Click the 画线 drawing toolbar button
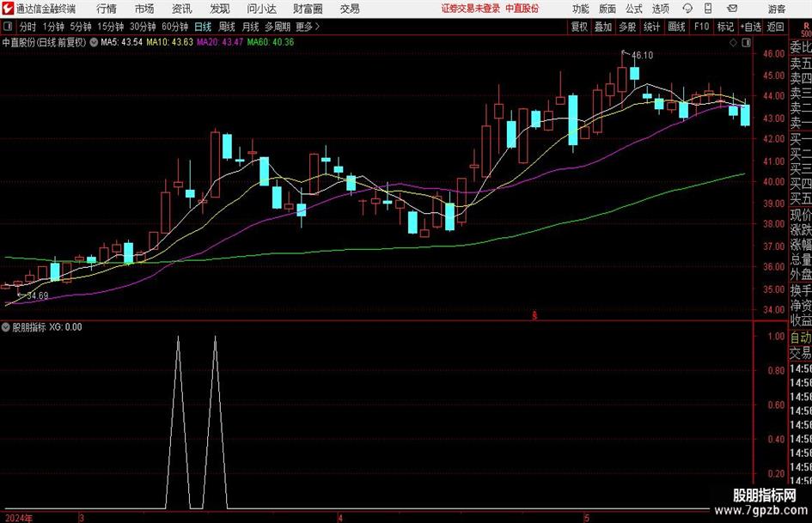Image resolution: width=812 pixels, height=523 pixels. [677, 27]
